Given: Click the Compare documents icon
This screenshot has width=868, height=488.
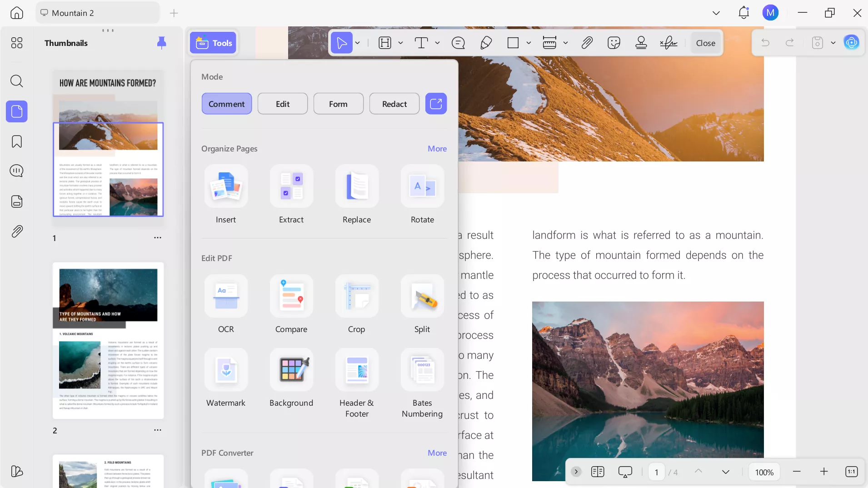Looking at the screenshot, I should 291,297.
